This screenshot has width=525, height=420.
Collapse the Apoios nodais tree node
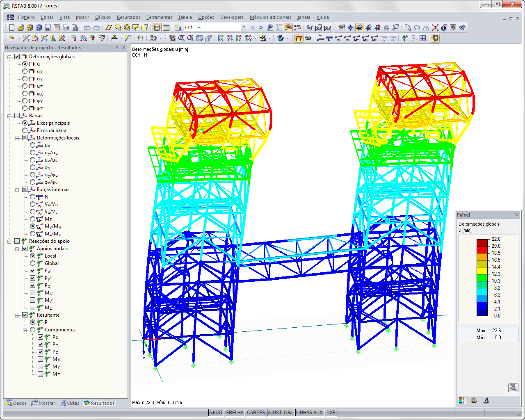click(x=17, y=249)
